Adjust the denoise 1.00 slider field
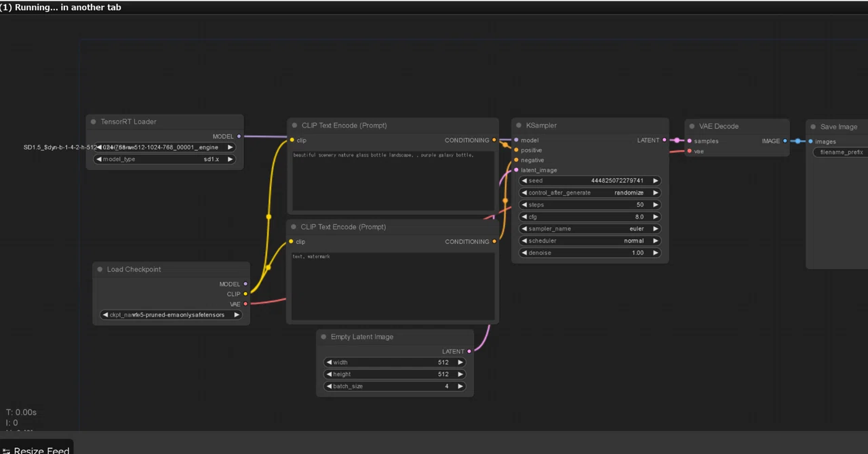This screenshot has height=454, width=868. [x=590, y=253]
